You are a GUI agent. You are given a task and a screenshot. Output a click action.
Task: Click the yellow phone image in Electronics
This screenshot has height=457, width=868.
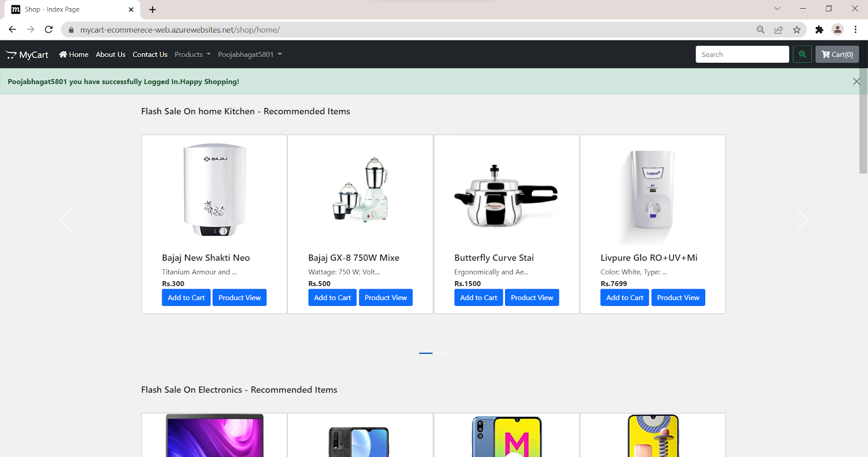653,436
